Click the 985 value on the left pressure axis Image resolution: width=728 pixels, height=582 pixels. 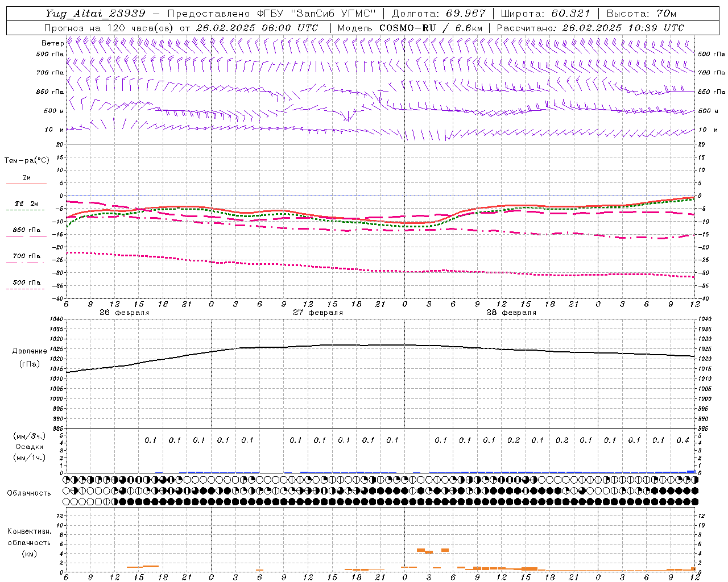pos(57,429)
